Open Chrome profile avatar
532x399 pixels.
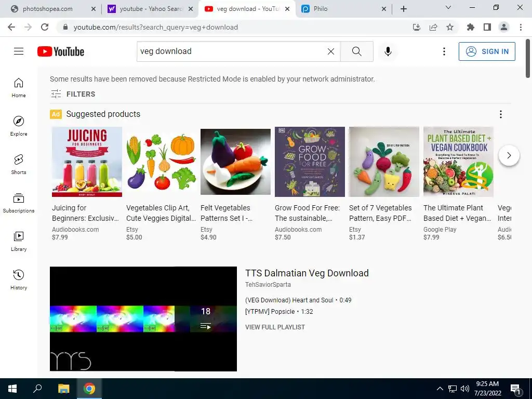click(504, 27)
